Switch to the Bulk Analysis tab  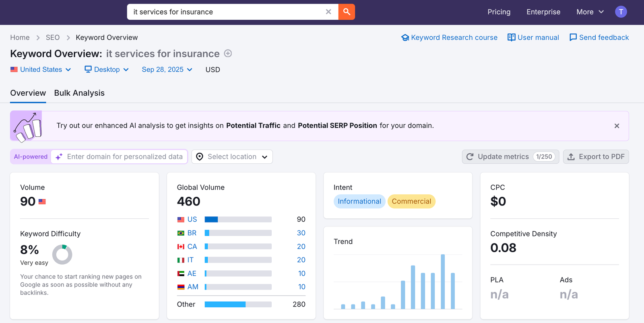click(79, 93)
